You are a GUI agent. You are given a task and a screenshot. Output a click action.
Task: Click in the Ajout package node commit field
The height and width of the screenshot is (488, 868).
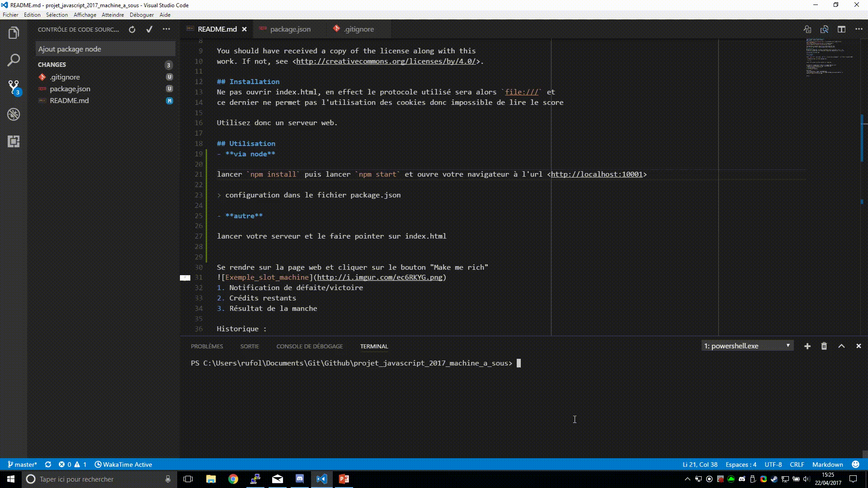click(105, 49)
